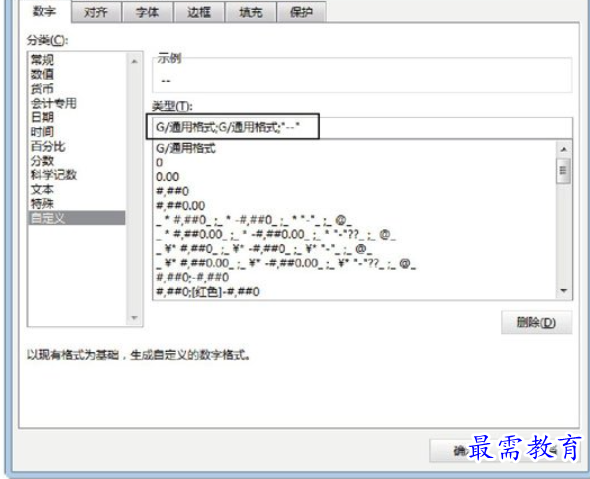Switch to the 数字 tab
This screenshot has width=590, height=479.
44,11
